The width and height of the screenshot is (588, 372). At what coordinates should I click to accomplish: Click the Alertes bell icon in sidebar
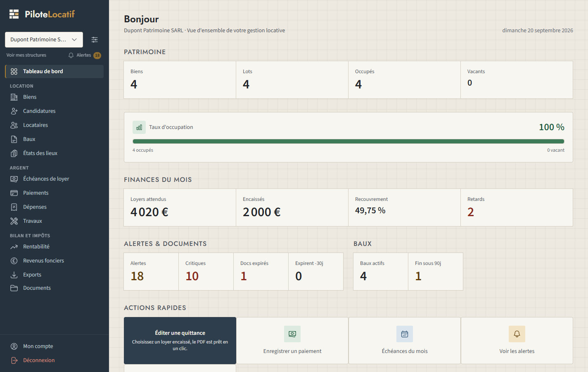[71, 55]
